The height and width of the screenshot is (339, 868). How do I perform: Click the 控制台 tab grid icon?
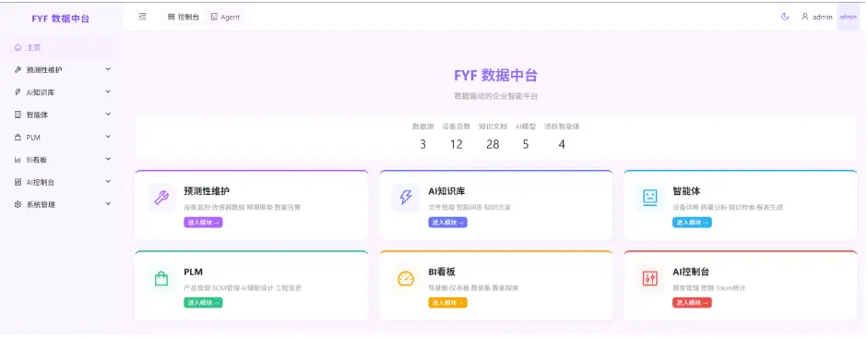click(171, 18)
